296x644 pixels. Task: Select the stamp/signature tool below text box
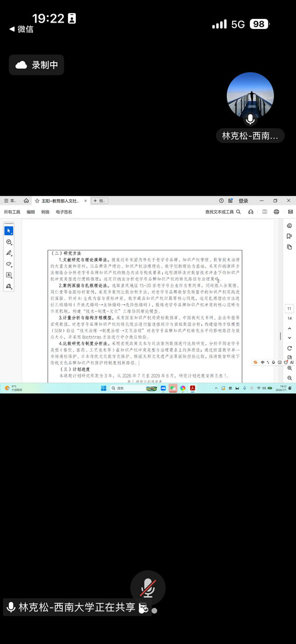9,286
